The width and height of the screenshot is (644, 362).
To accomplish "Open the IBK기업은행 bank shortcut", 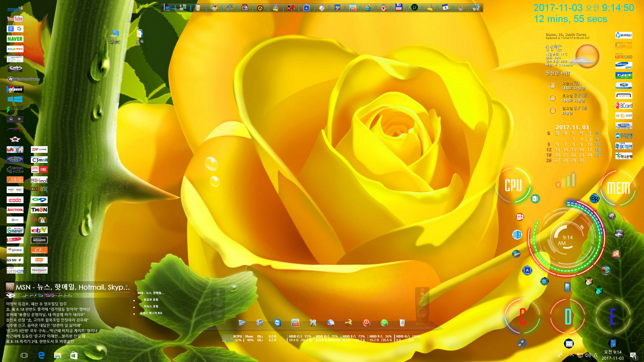I will pos(624,146).
